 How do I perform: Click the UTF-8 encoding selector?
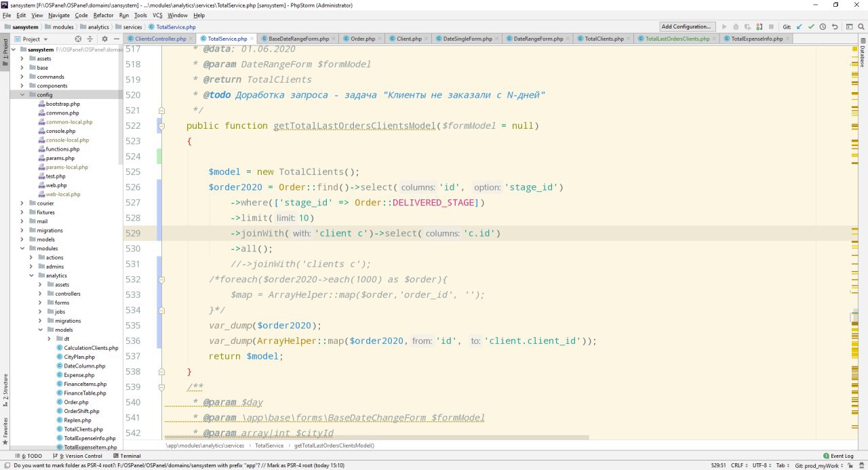[x=761, y=466]
